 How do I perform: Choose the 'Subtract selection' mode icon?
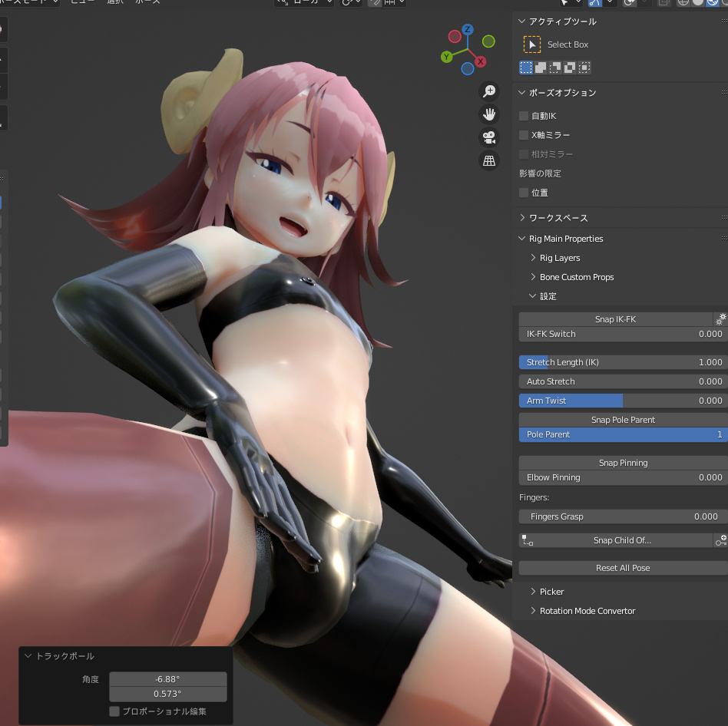[555, 68]
